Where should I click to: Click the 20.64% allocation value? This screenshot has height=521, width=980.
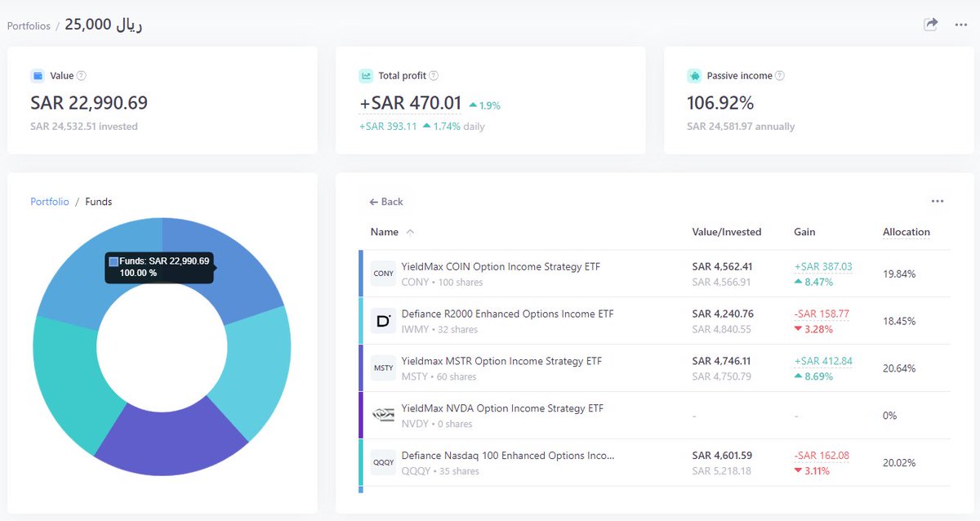(899, 369)
